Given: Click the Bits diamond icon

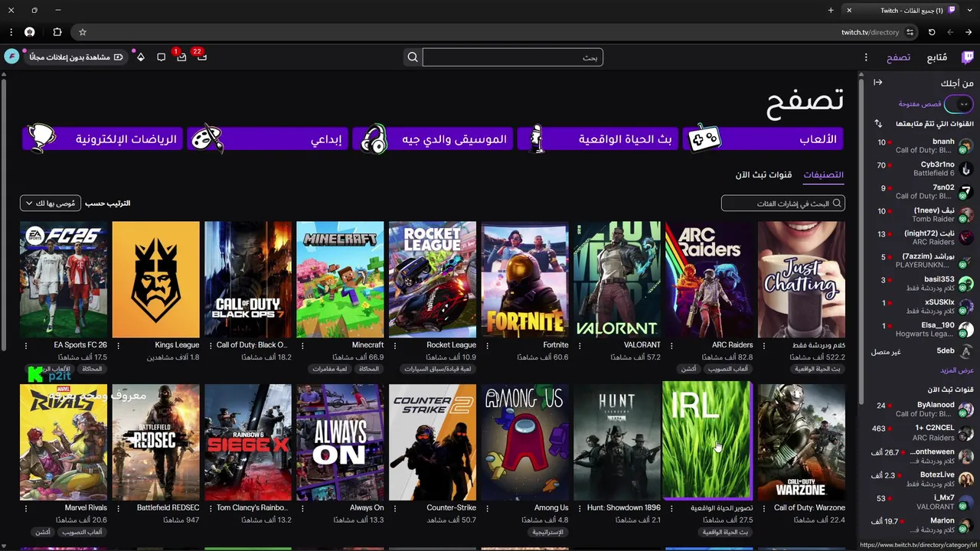Looking at the screenshot, I should click(x=141, y=57).
